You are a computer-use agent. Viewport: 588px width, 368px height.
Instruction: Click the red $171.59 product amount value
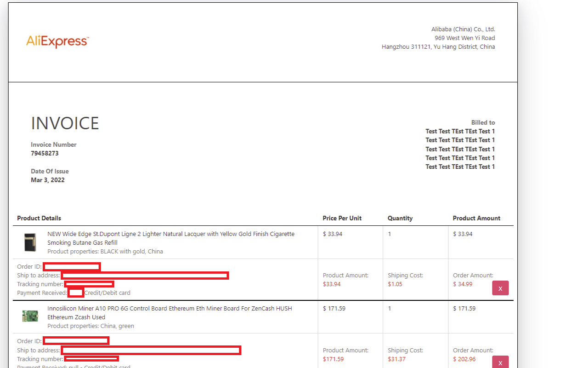tap(333, 359)
